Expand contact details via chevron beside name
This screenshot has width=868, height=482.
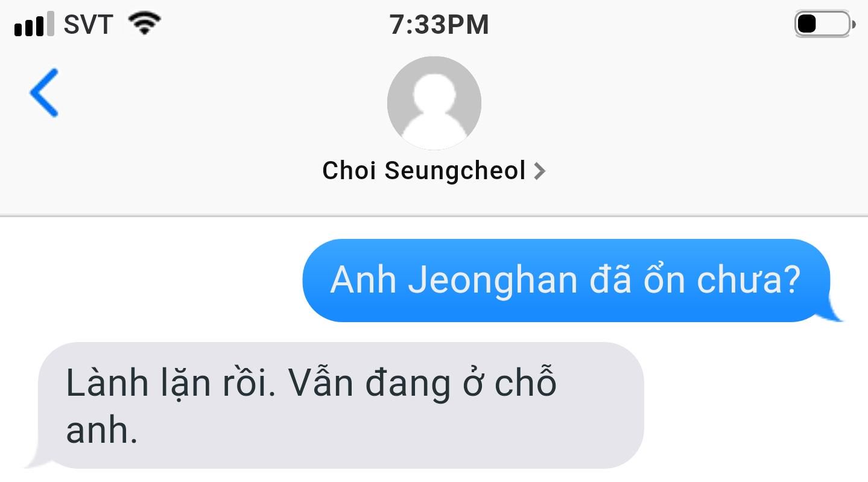coord(539,171)
